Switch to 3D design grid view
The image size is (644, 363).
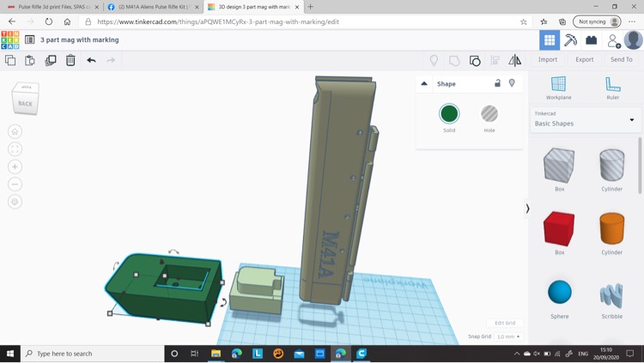click(550, 40)
